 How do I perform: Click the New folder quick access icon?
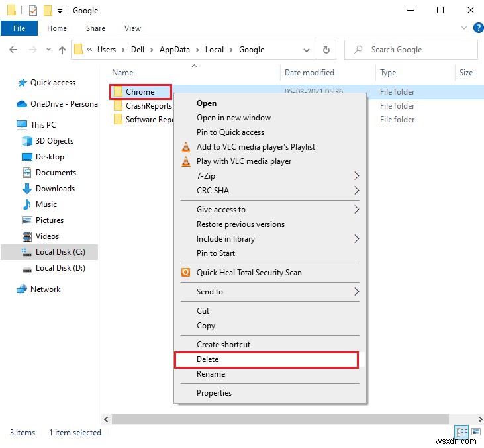point(48,11)
